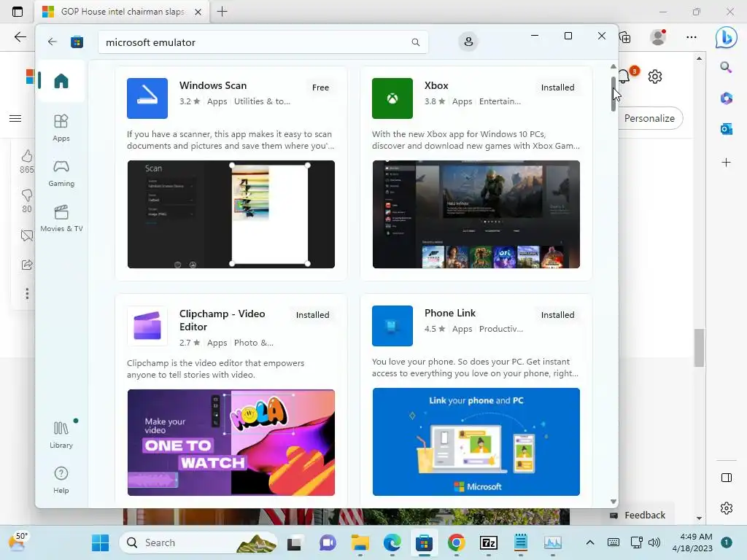Open File Explorer from the taskbar
The image size is (747, 560).
(360, 542)
